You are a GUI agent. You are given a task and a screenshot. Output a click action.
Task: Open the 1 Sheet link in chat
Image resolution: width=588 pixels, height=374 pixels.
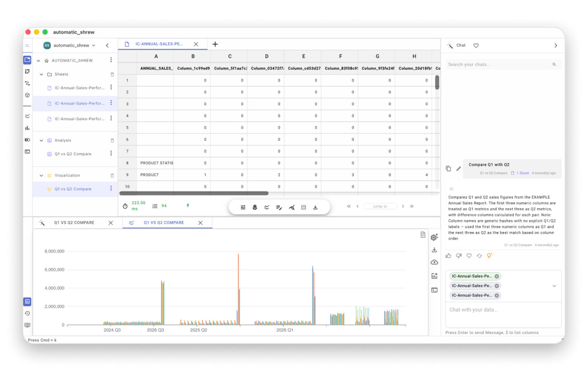(520, 173)
